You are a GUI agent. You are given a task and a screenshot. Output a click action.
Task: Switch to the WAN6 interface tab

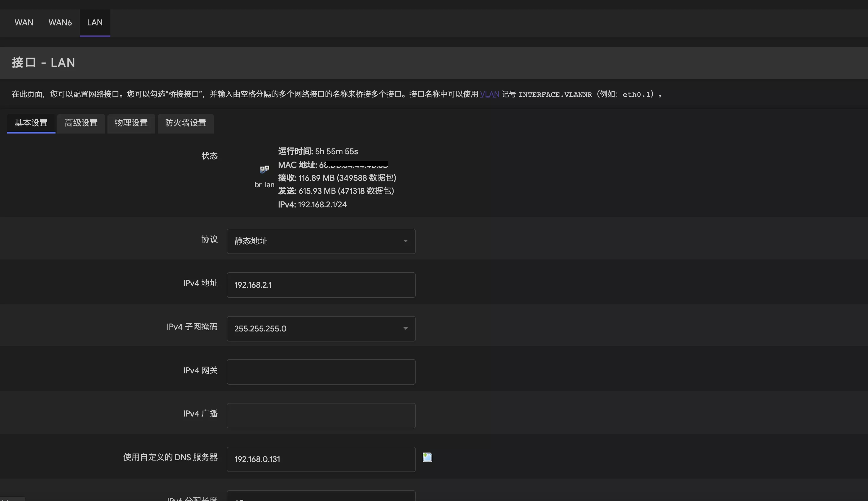coord(60,23)
